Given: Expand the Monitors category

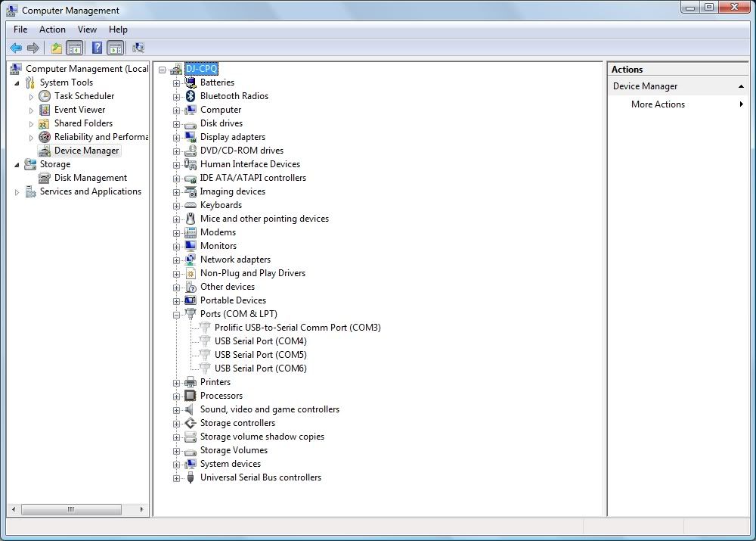Looking at the screenshot, I should click(176, 247).
